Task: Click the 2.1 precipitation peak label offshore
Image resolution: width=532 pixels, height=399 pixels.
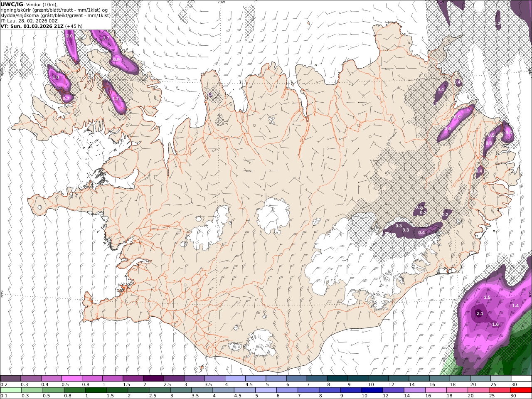Action: click(480, 313)
